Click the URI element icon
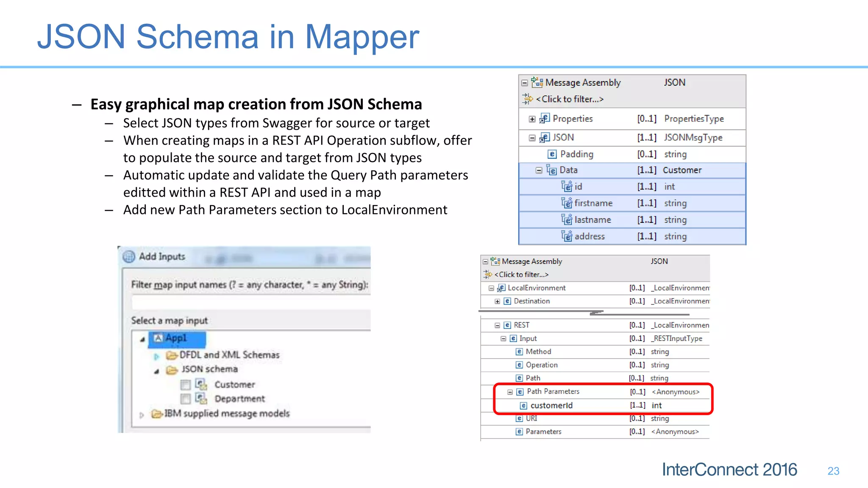This screenshot has width=868, height=488. 519,419
